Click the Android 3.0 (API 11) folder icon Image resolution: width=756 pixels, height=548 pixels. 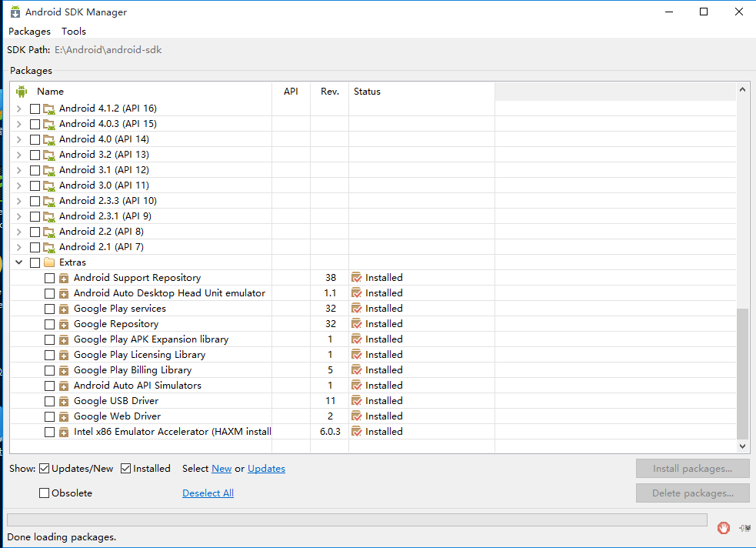(48, 186)
